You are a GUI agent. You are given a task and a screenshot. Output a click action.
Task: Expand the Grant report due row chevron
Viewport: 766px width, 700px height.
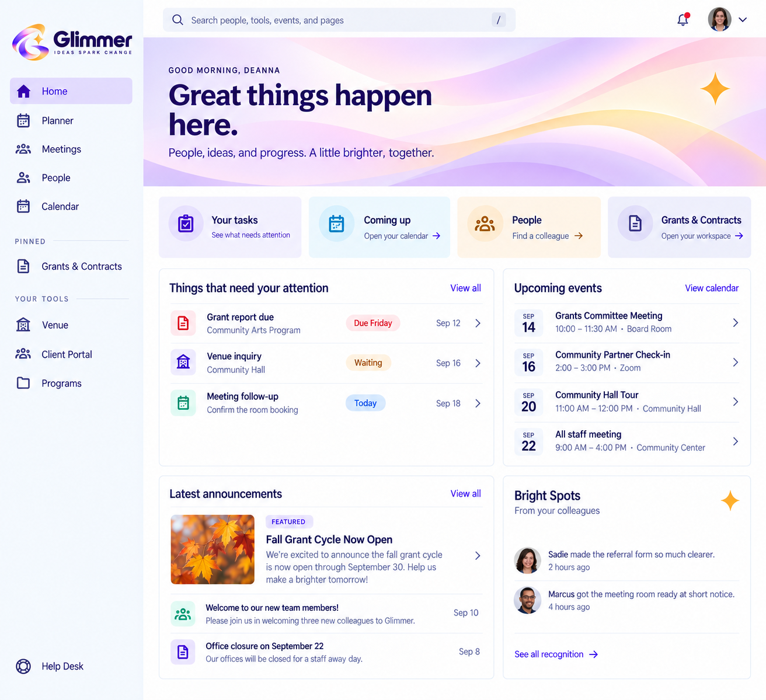(x=478, y=323)
